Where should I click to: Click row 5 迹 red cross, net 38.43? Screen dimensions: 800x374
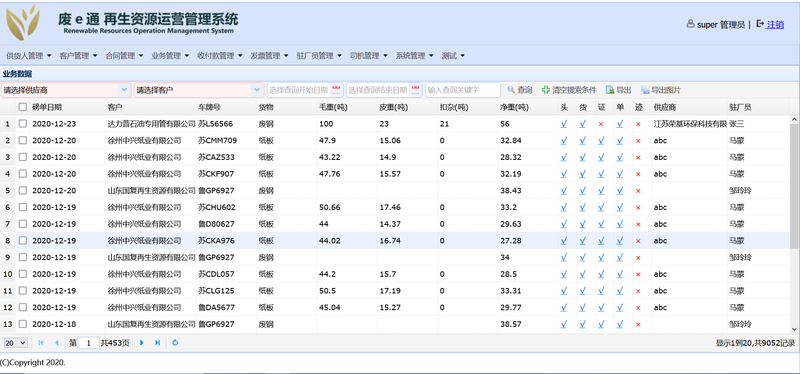point(638,191)
